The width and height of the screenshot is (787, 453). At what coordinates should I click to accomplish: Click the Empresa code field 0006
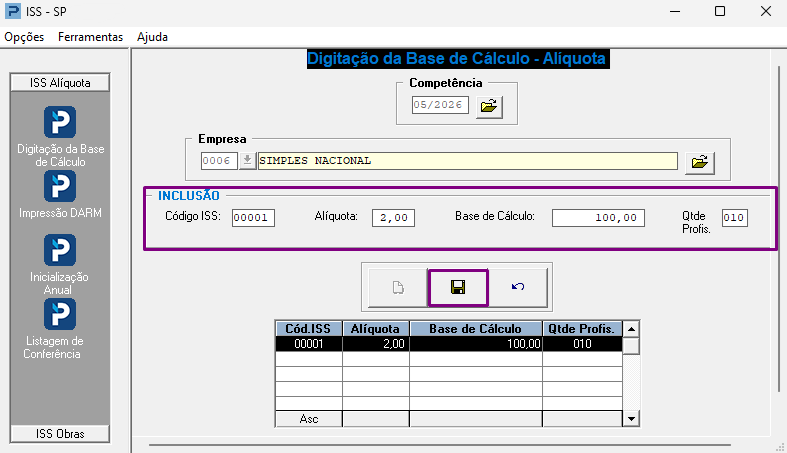click(219, 161)
